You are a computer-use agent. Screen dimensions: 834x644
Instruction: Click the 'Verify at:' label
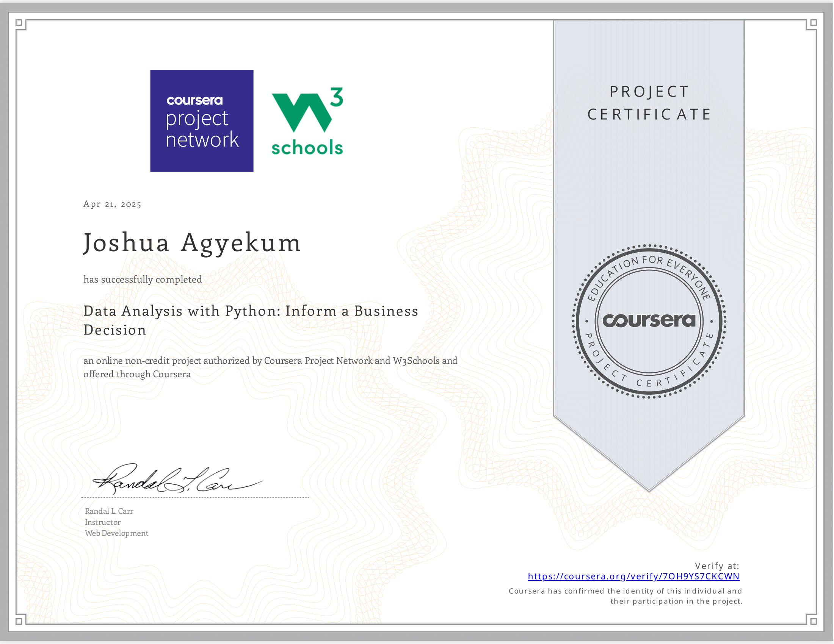pyautogui.click(x=717, y=566)
